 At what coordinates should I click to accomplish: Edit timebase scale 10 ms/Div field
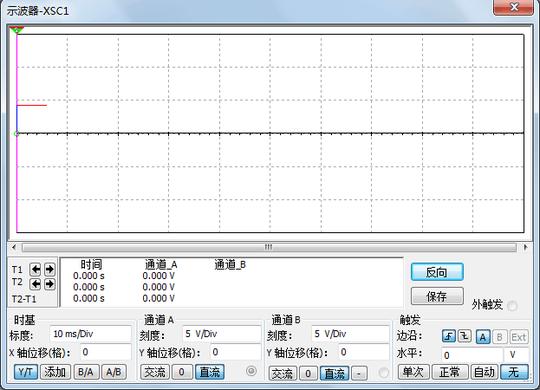pyautogui.click(x=91, y=334)
